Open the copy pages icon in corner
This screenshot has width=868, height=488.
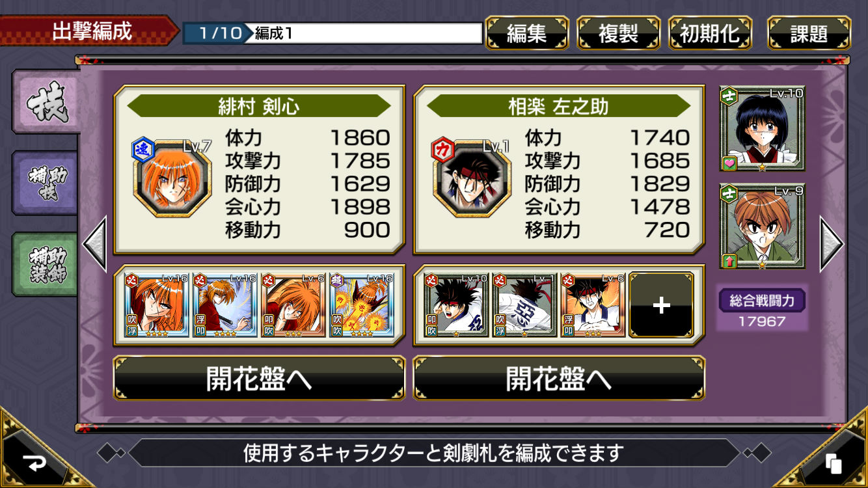[x=834, y=463]
